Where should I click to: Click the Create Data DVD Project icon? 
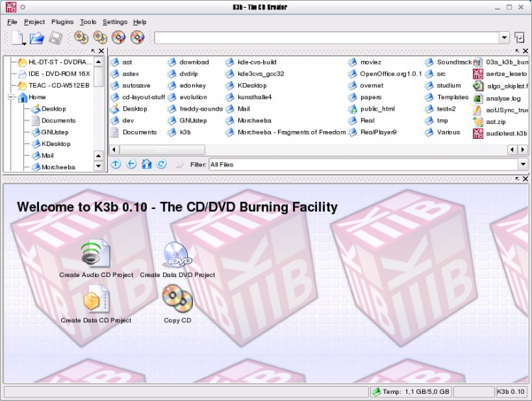pyautogui.click(x=177, y=255)
